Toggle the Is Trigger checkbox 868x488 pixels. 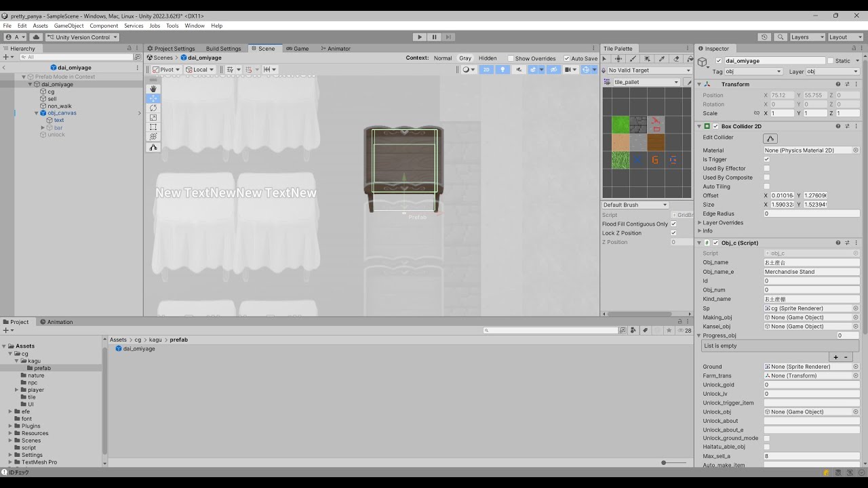(x=767, y=159)
